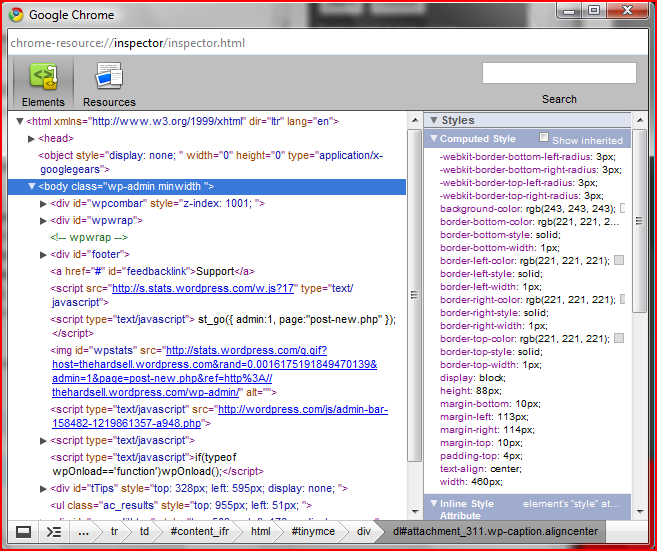Click the background-color swatch in Computed Style
This screenshot has height=551, width=657.
pos(622,209)
